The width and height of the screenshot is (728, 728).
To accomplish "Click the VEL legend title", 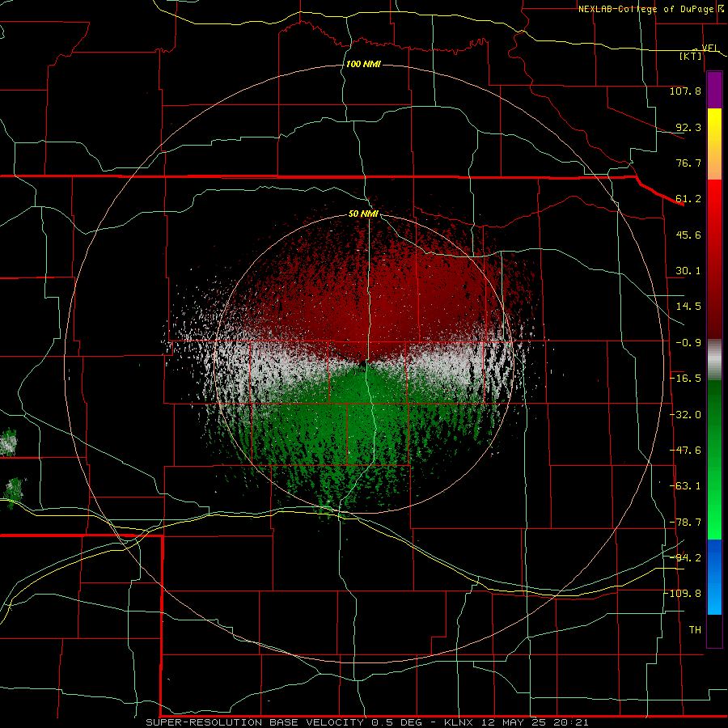I will click(710, 48).
